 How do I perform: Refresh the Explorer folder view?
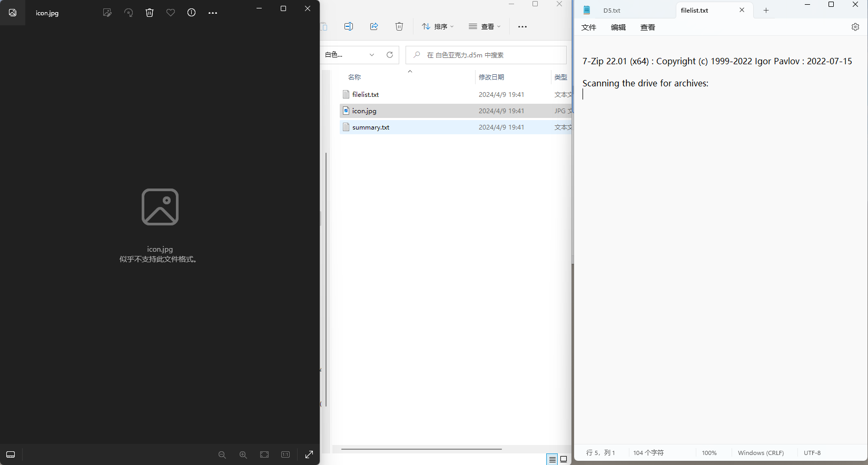click(x=390, y=55)
